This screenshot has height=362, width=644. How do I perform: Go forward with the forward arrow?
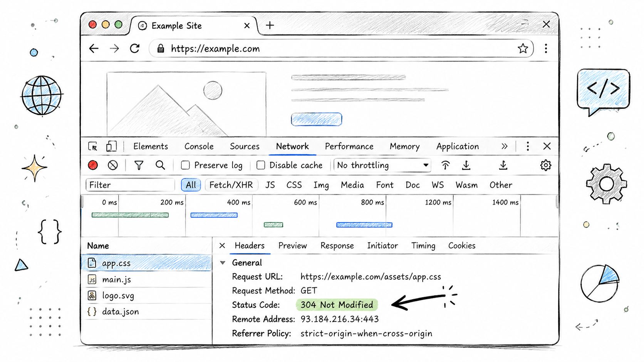tap(114, 48)
